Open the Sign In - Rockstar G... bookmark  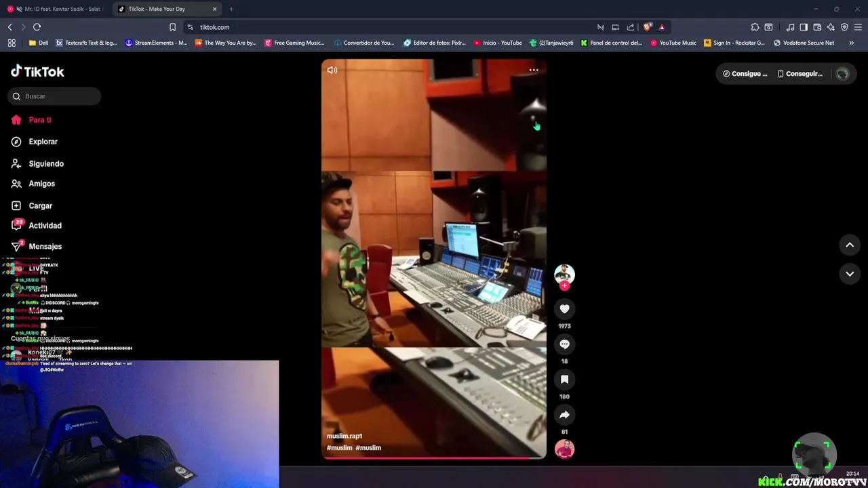pos(734,43)
